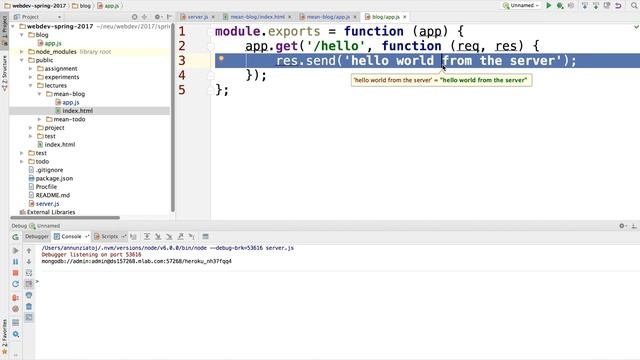Select the Console tab in the Debug panel
Viewport: 640px width, 360px height.
pyautogui.click(x=71, y=236)
